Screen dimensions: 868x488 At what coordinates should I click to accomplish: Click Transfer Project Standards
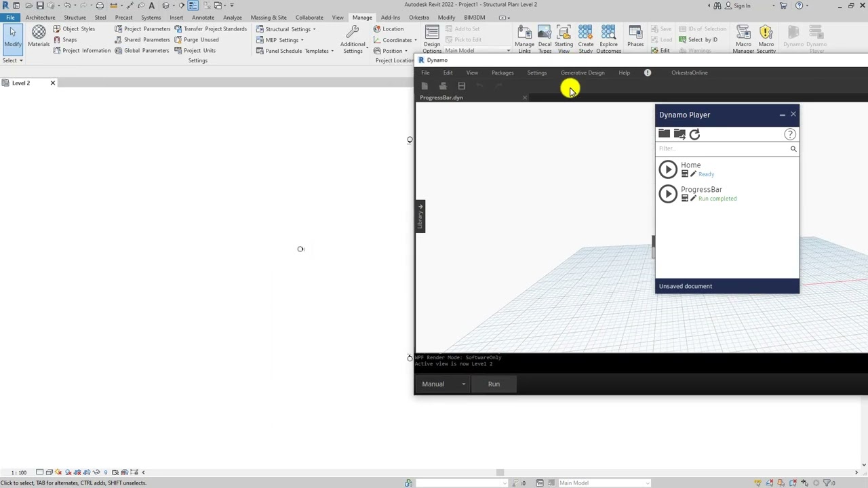210,29
